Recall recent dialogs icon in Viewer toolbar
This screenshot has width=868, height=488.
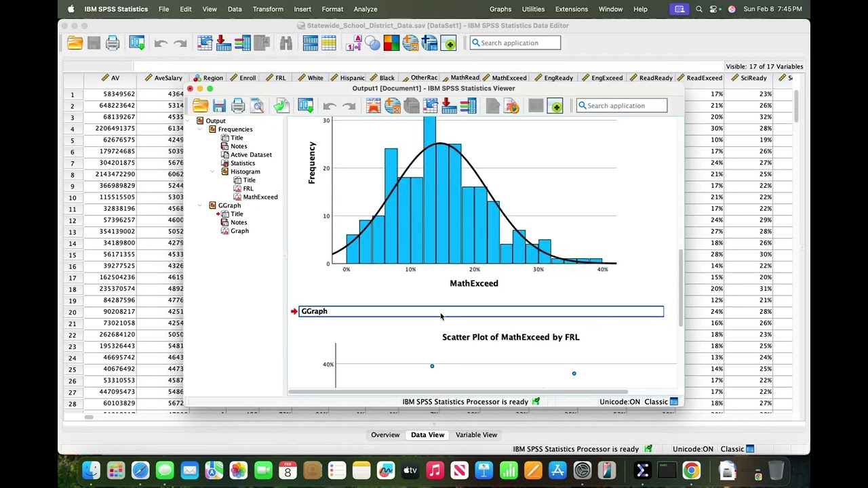pyautogui.click(x=305, y=106)
